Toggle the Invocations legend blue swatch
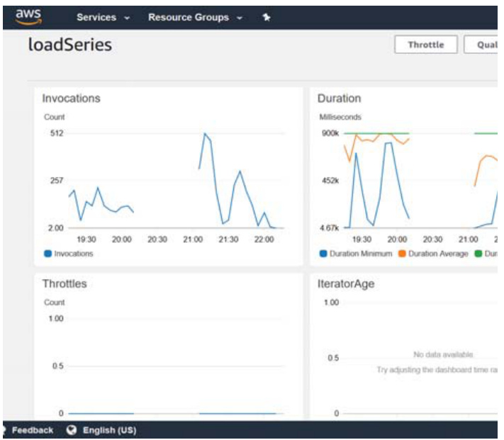The width and height of the screenshot is (504, 440). [x=47, y=254]
